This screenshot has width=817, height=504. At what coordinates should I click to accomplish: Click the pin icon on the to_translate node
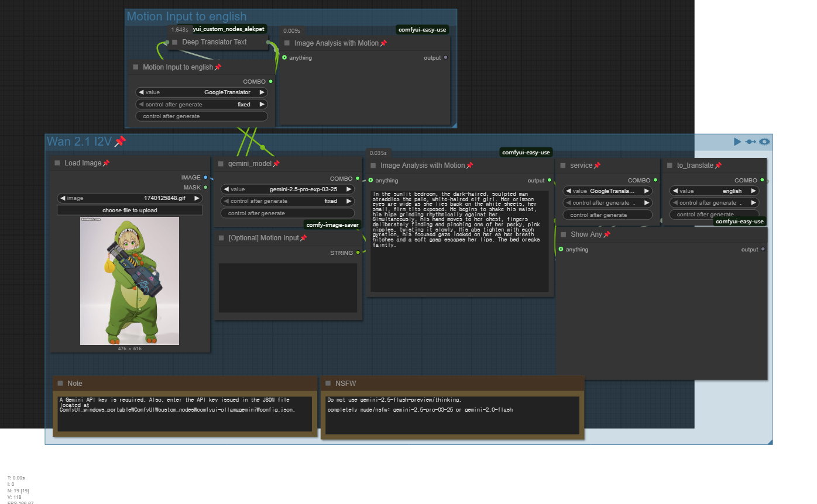click(718, 165)
